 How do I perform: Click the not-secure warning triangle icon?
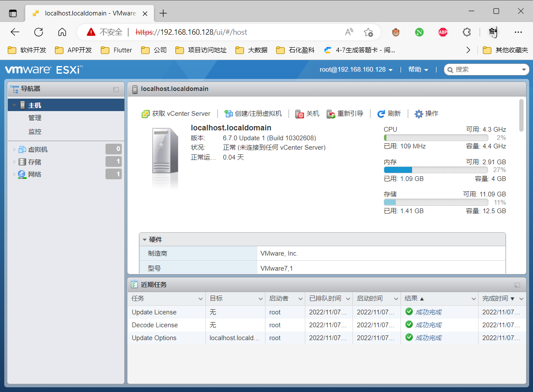[x=91, y=32]
